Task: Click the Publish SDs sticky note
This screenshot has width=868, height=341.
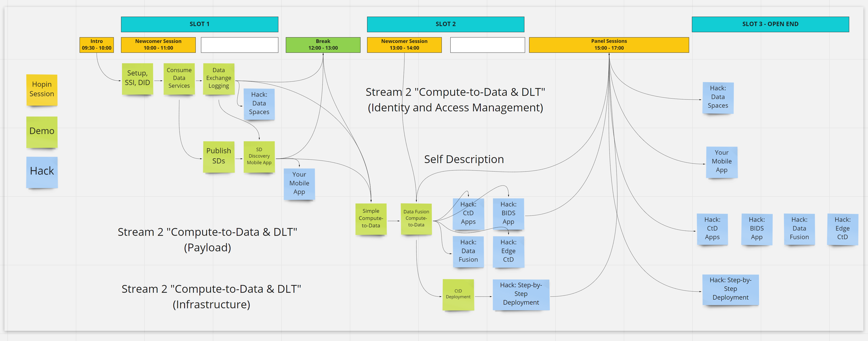Action: [x=219, y=157]
